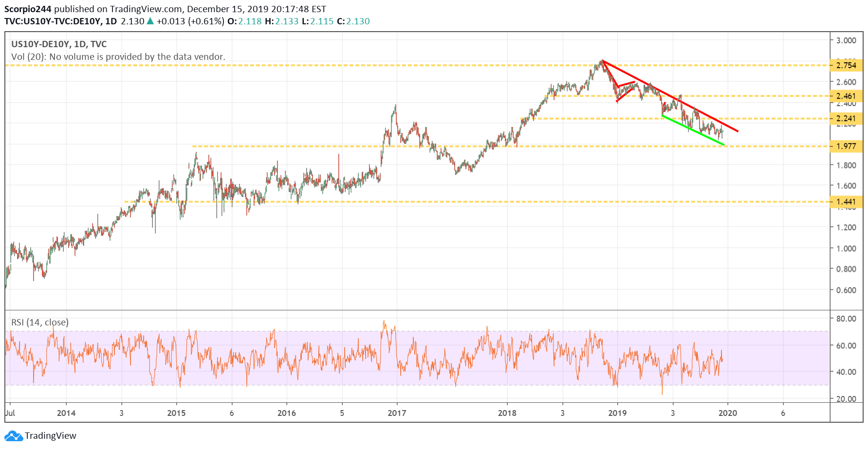This screenshot has width=868, height=449.
Task: Click the 40.00 RSI axis tick
Action: (846, 372)
